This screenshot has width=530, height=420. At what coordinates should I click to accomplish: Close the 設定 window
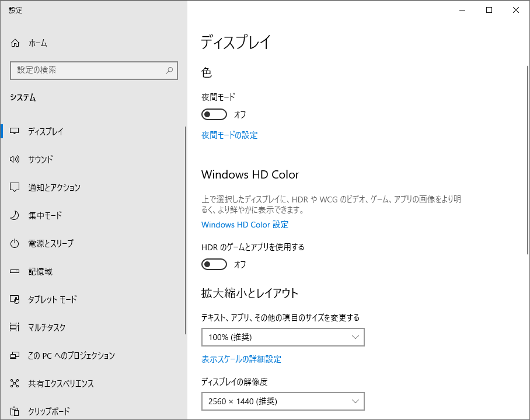coord(516,10)
